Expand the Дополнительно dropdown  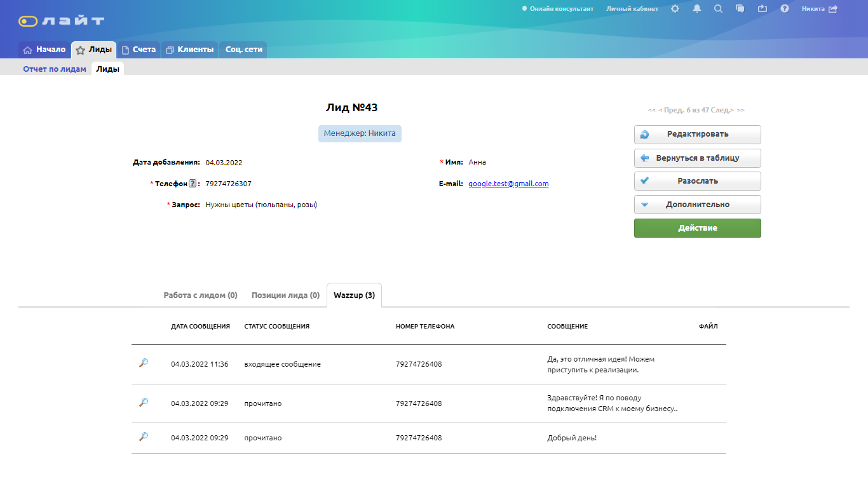point(697,205)
